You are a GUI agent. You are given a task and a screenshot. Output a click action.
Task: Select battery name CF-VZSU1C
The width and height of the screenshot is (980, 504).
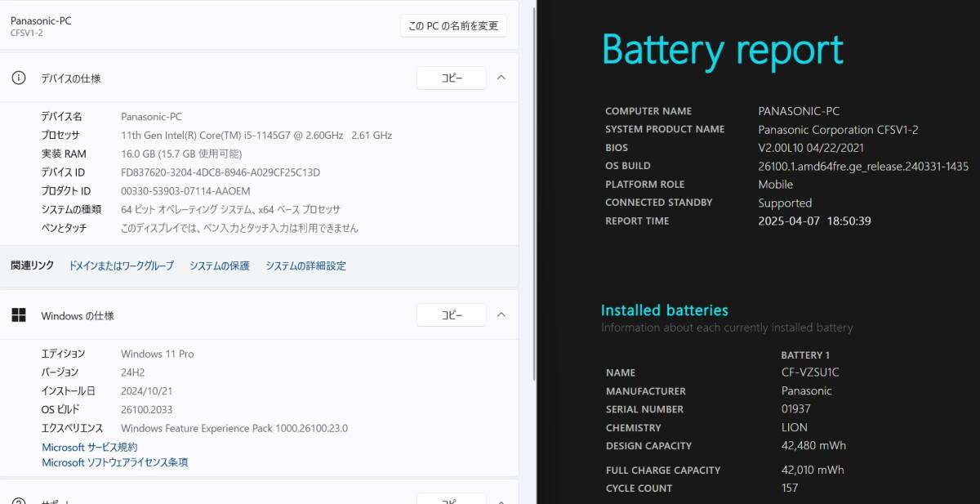pyautogui.click(x=810, y=372)
